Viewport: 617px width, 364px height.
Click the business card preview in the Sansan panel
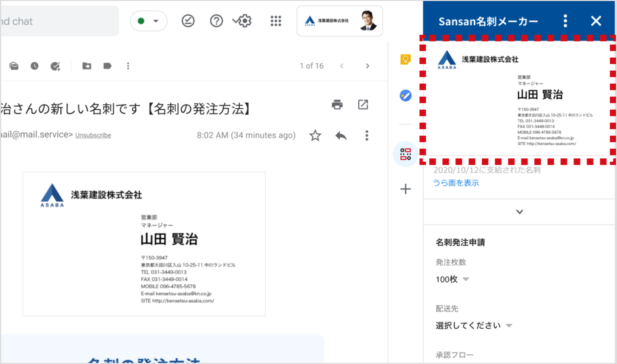click(x=518, y=99)
